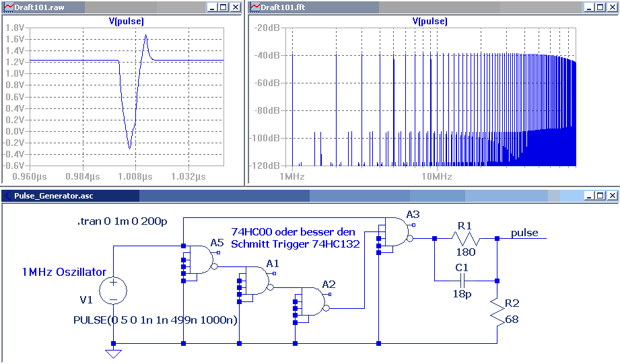Screen dimensions: 620x364
Task: Click the 10MHz frequency axis label
Action: pos(436,176)
